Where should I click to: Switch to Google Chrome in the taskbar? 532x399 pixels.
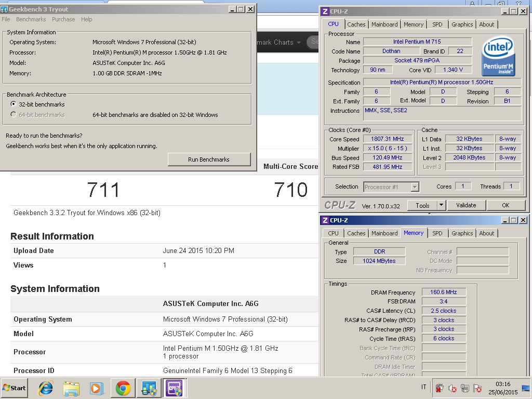[123, 388]
